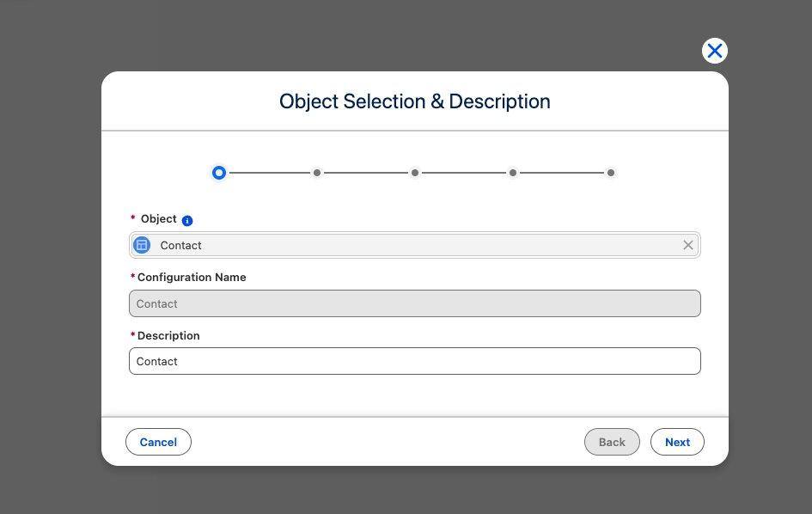This screenshot has height=514, width=812.
Task: Jump to the fourth progress step dot
Action: [513, 173]
